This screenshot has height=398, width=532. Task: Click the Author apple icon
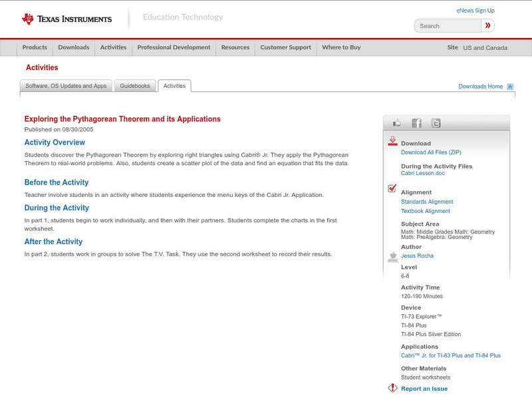(x=392, y=257)
